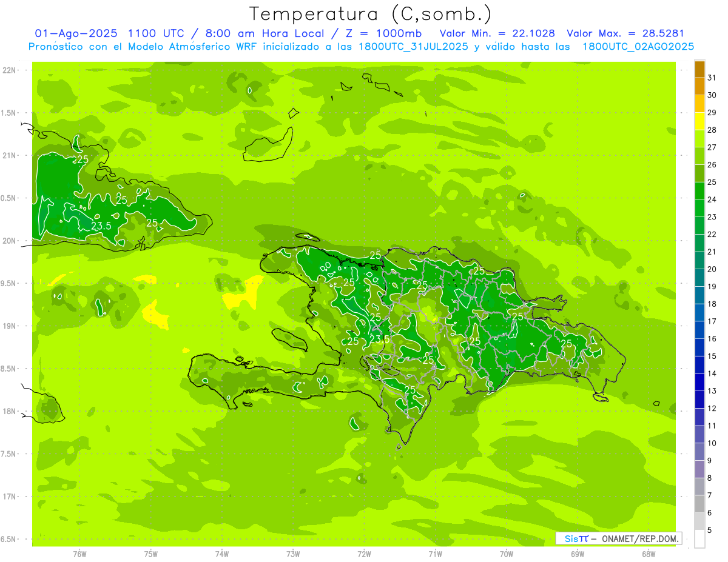Click the '12' value on the color legend
The image size is (728, 562).
pos(712,408)
